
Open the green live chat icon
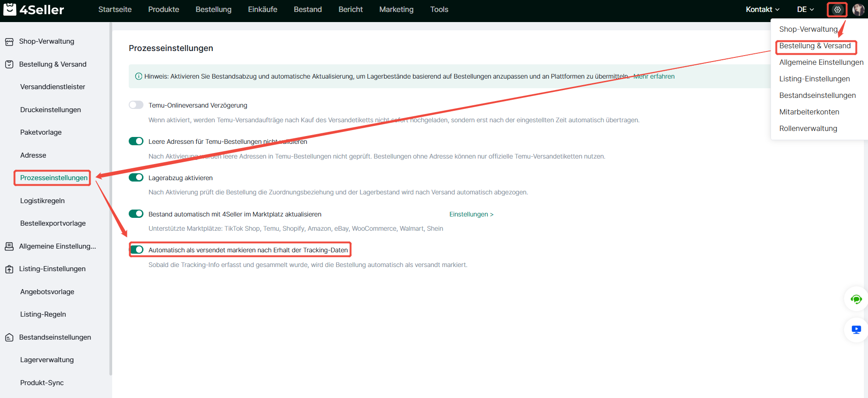(856, 299)
